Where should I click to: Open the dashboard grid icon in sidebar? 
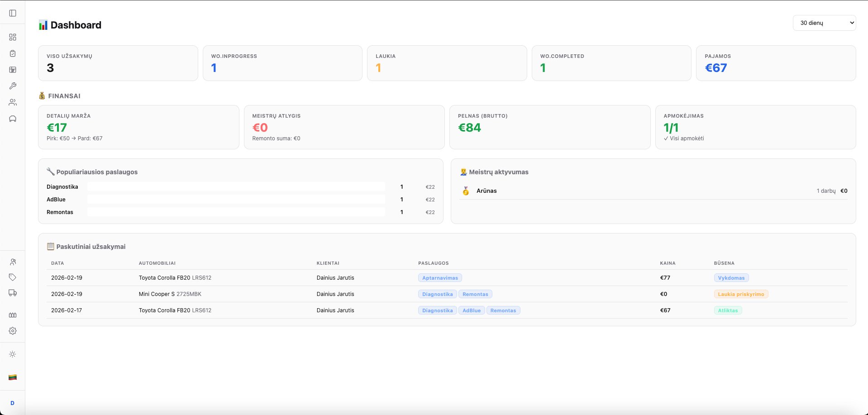(x=13, y=37)
